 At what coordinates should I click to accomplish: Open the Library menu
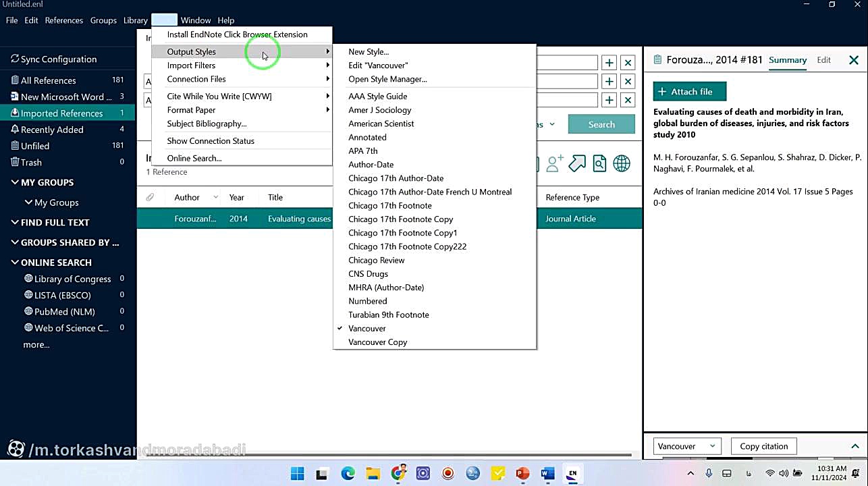(x=136, y=20)
